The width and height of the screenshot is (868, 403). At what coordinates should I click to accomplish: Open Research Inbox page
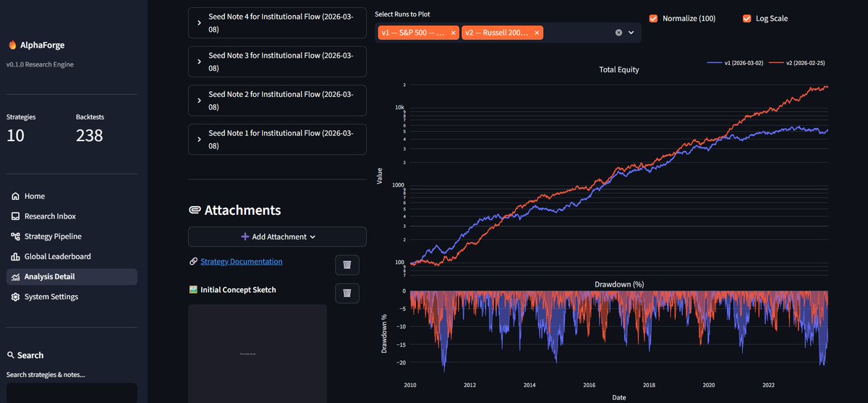[72, 216]
